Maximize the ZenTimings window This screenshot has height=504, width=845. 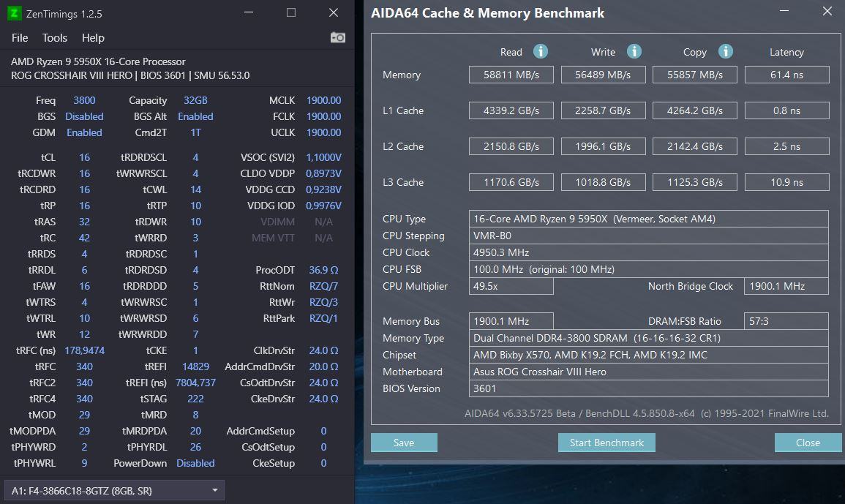[291, 12]
